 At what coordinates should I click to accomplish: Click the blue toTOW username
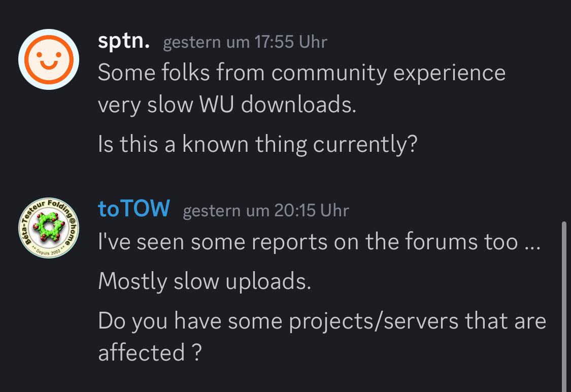(x=133, y=208)
